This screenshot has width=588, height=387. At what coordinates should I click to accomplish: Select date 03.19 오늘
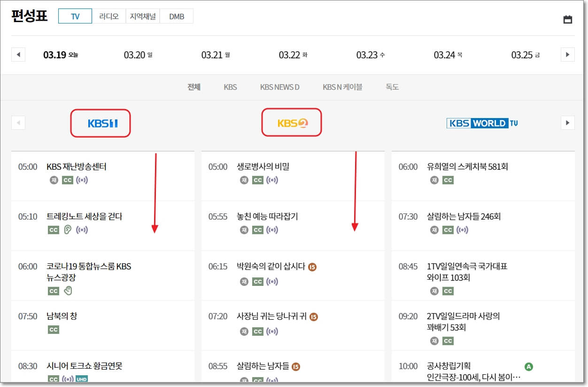(x=61, y=55)
